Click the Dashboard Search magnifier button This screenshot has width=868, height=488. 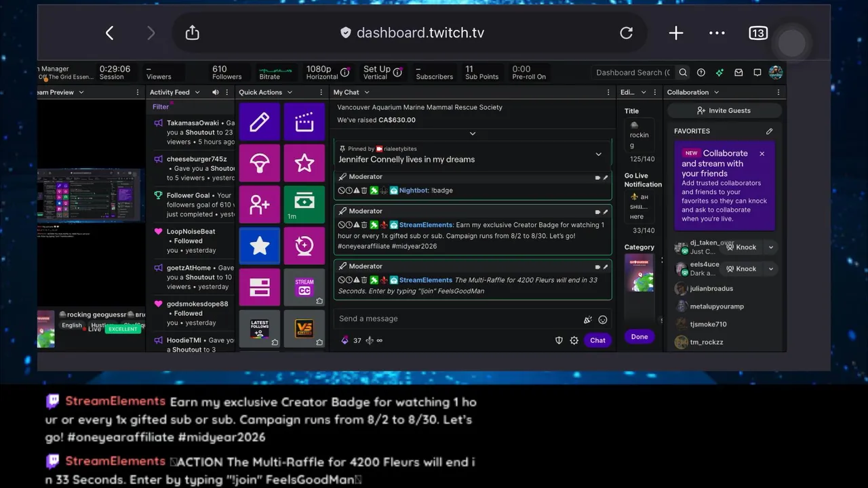click(683, 73)
